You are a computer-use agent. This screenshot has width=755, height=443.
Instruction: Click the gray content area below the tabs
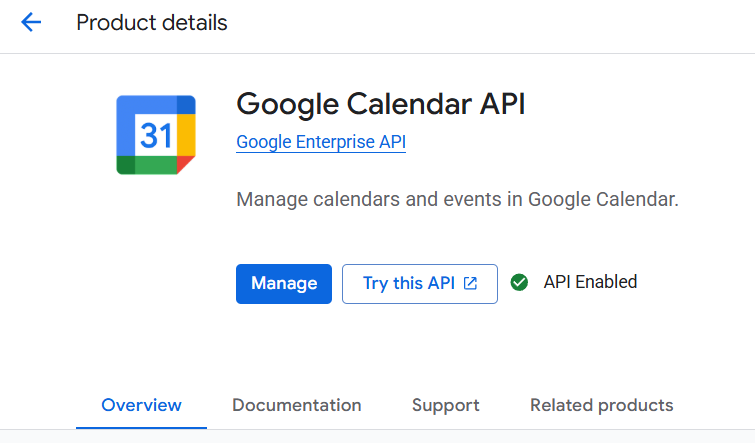click(400, 437)
